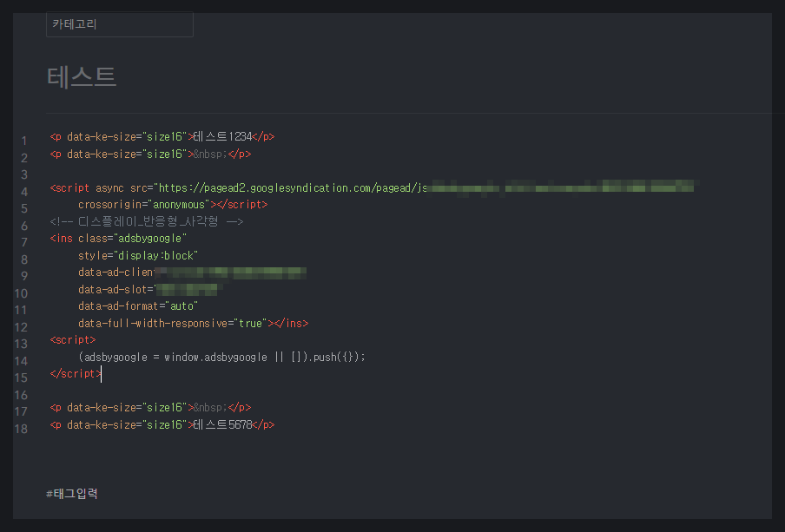The image size is (785, 532).
Task: Click the line with 테스트1234 paragraph
Action: pos(162,136)
